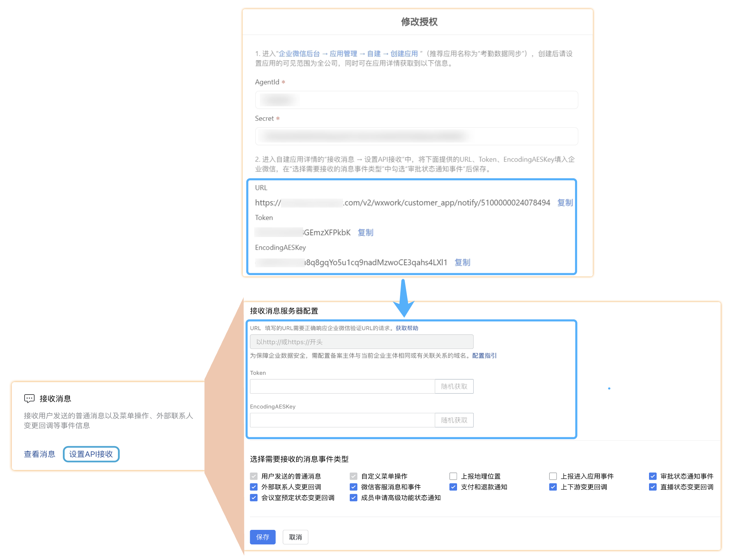The width and height of the screenshot is (739, 560).
Task: Uncheck 外部联系人变更回调 checkbox
Action: pyautogui.click(x=254, y=487)
